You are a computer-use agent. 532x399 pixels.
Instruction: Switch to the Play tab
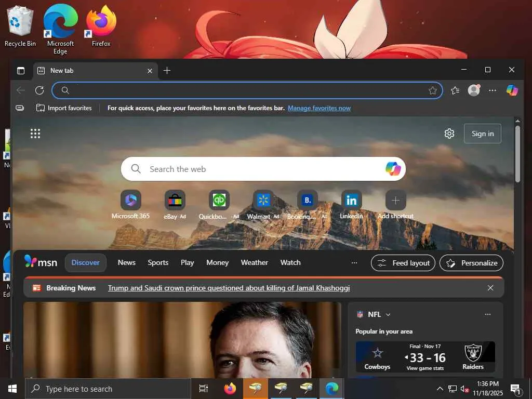coord(187,262)
